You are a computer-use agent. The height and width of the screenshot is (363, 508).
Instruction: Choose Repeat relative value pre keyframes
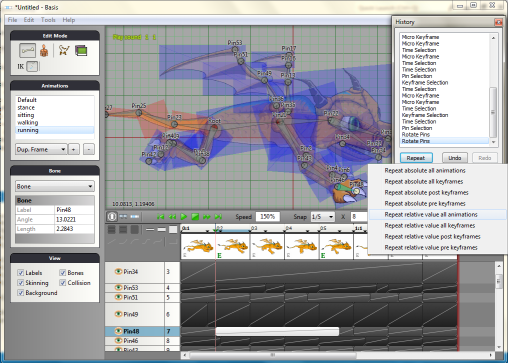[437, 247]
